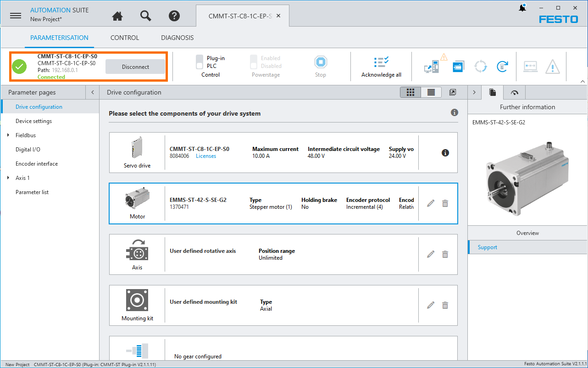Expand the Fieldbus tree node
This screenshot has width=588, height=368.
[8, 135]
